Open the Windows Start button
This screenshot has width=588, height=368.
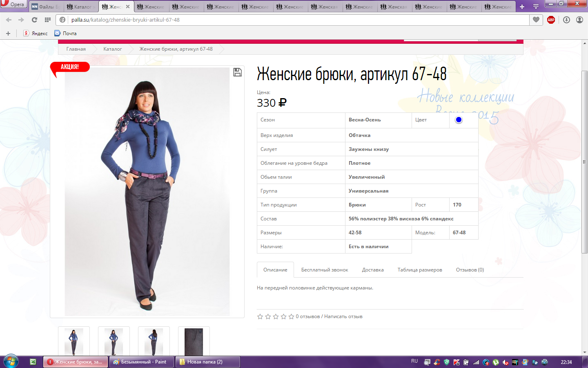click(11, 361)
